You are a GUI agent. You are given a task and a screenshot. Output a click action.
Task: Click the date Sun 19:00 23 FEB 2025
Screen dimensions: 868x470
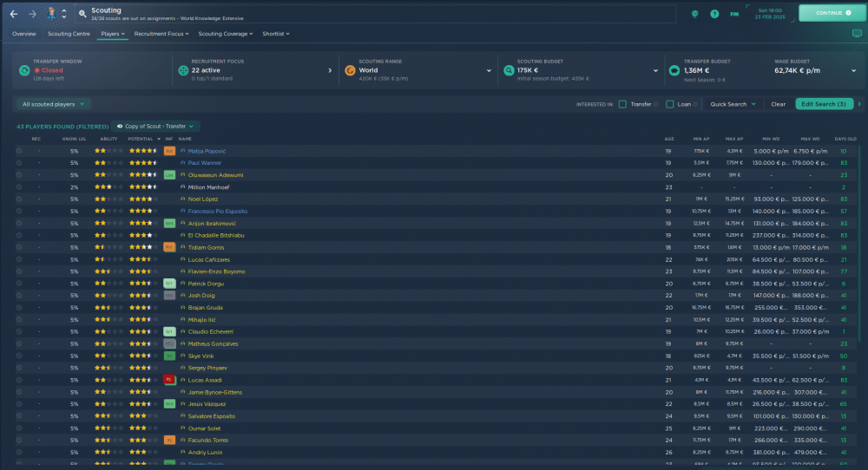pyautogui.click(x=770, y=14)
